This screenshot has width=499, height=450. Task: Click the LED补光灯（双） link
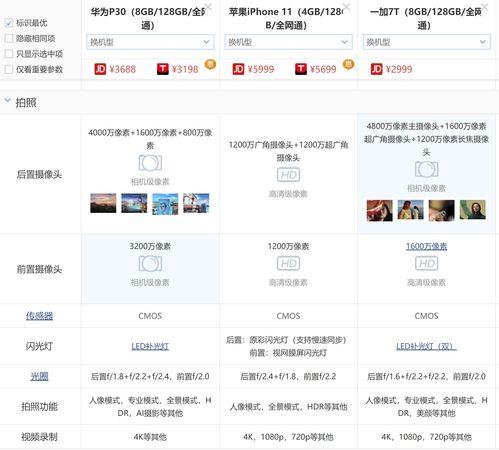(426, 346)
